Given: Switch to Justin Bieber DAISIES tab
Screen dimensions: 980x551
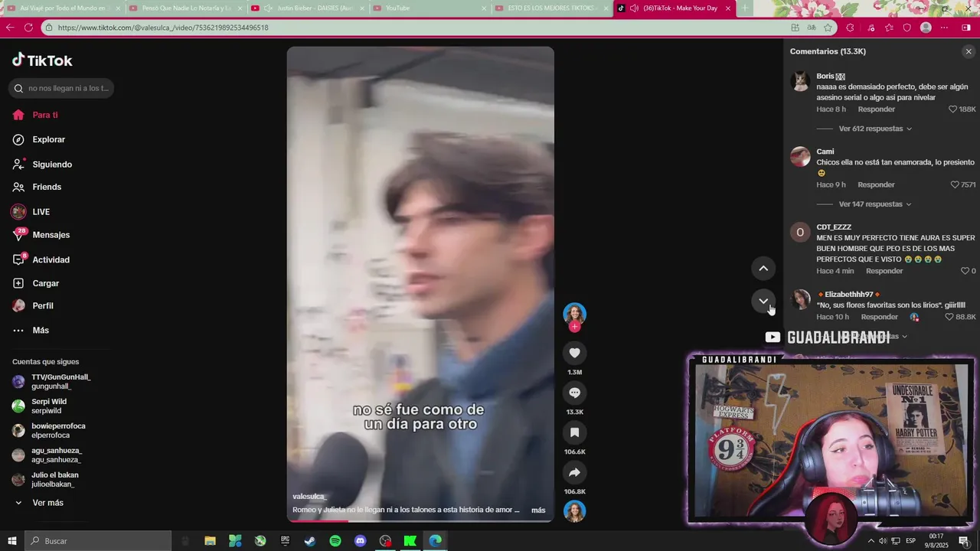Looking at the screenshot, I should (x=306, y=8).
